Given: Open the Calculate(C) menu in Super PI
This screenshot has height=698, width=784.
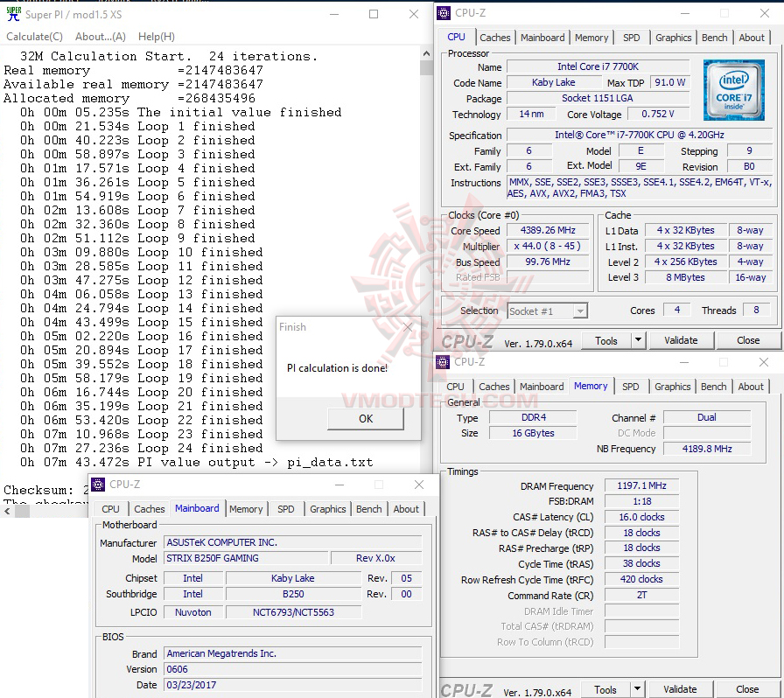Looking at the screenshot, I should pyautogui.click(x=34, y=36).
